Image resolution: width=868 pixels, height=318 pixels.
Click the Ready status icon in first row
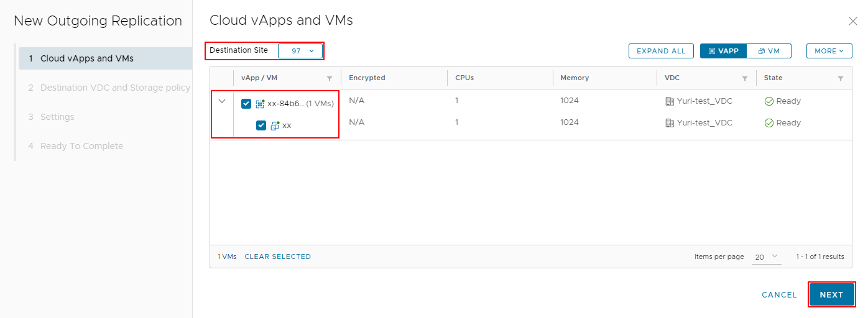[769, 101]
